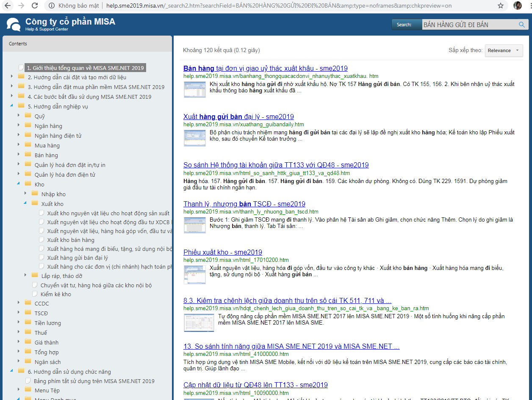The image size is (532, 400).
Task: Open link Cập nhật dữ liệu từ QĐ48 lên TT133
Action: click(255, 385)
